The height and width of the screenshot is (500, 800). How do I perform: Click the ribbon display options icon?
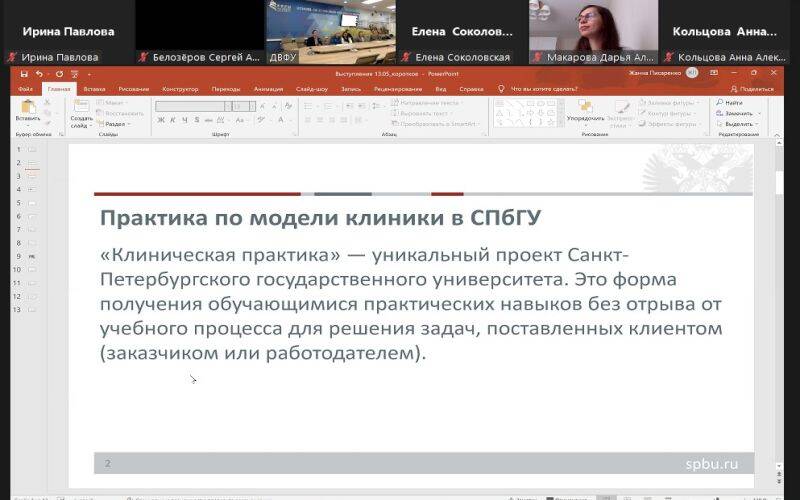[x=714, y=73]
